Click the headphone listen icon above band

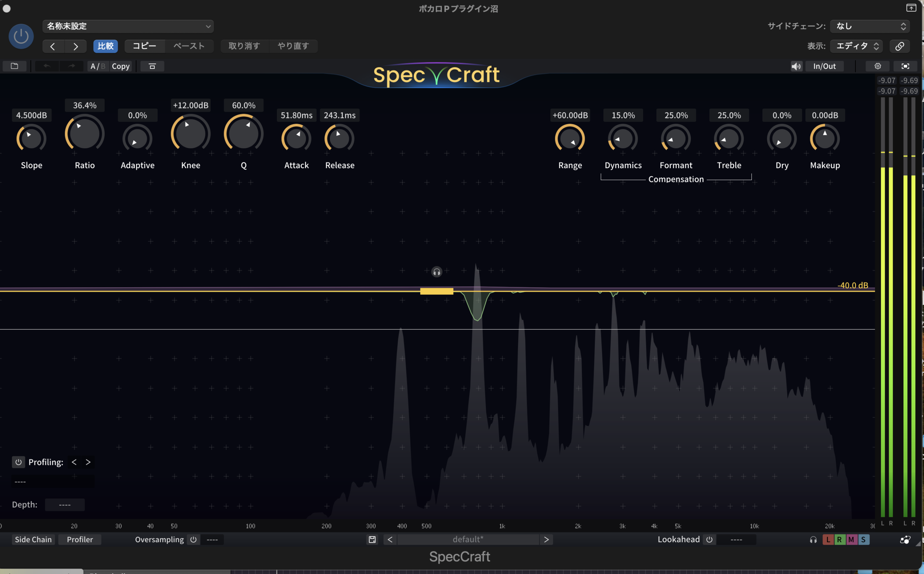437,272
